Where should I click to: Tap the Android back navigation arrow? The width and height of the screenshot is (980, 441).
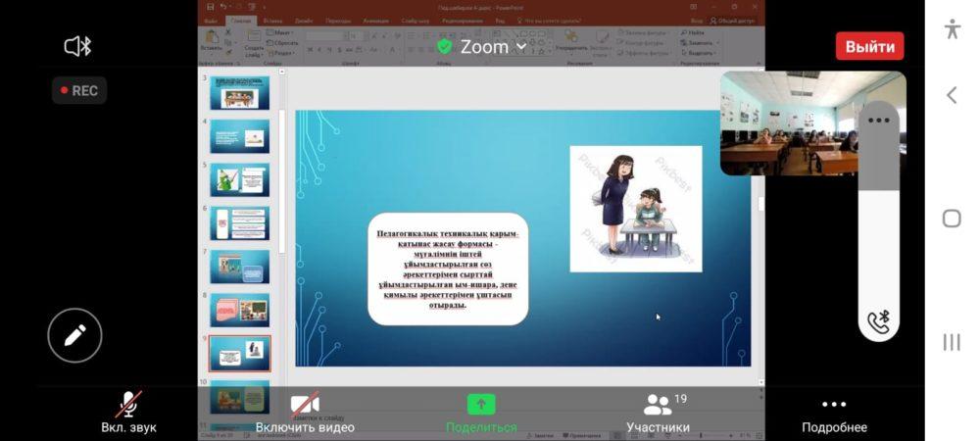952,95
